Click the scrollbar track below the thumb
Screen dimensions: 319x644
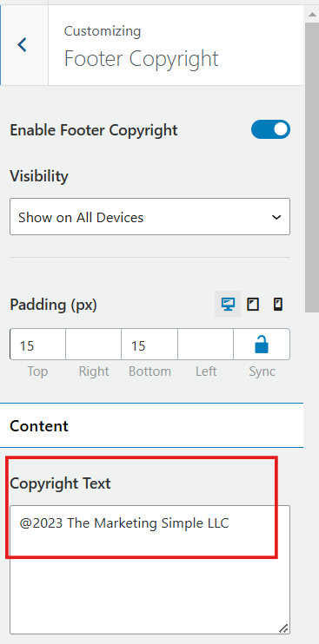[x=312, y=476]
